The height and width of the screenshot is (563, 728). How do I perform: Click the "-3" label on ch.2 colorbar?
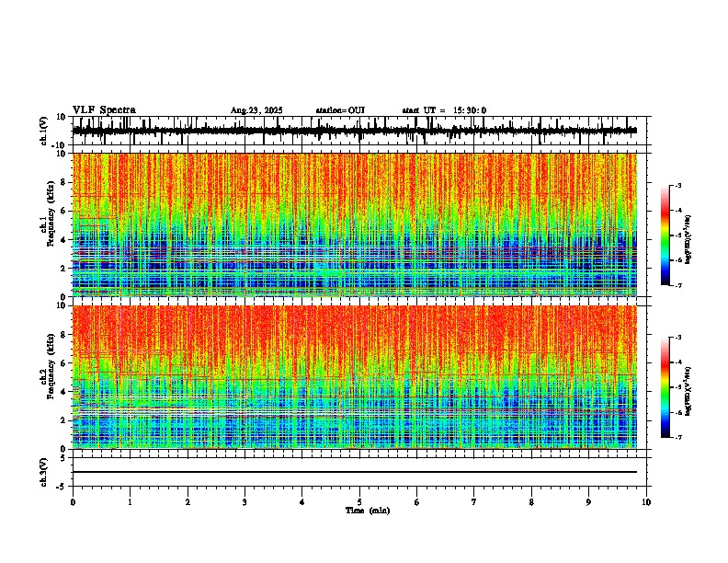[x=678, y=338]
